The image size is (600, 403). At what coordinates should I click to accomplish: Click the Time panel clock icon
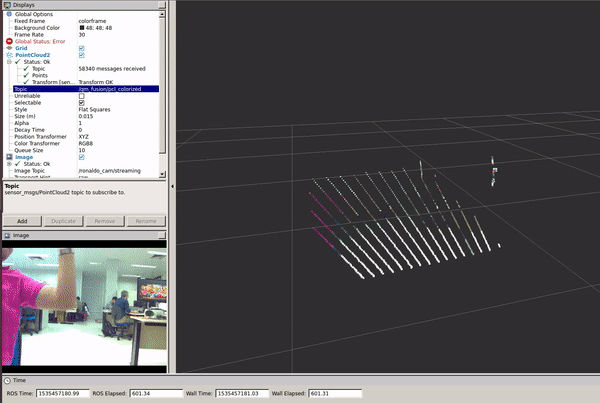coord(6,380)
